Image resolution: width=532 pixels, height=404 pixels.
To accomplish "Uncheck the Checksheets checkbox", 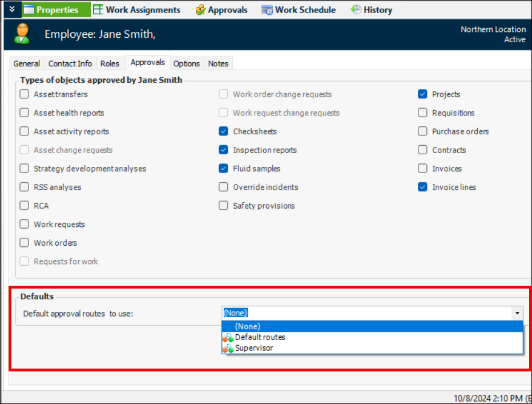I will point(223,131).
